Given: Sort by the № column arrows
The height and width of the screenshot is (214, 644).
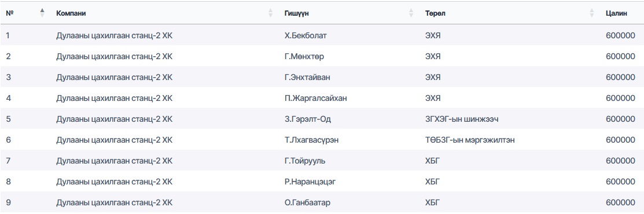Looking at the screenshot, I should pyautogui.click(x=42, y=13).
